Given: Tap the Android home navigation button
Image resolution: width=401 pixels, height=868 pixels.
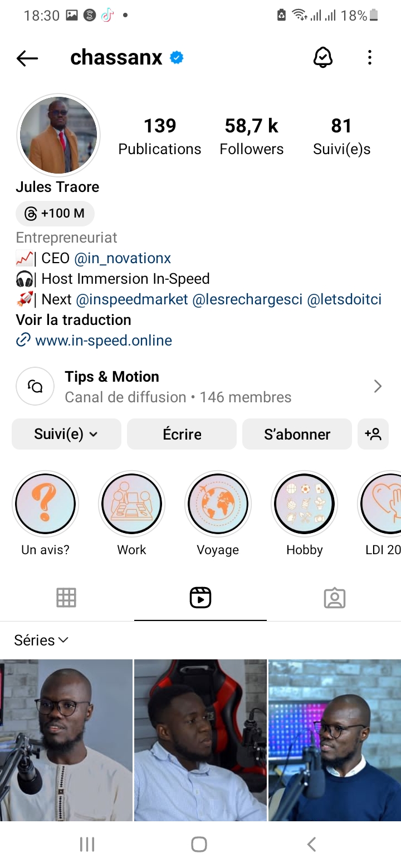Looking at the screenshot, I should tap(199, 844).
